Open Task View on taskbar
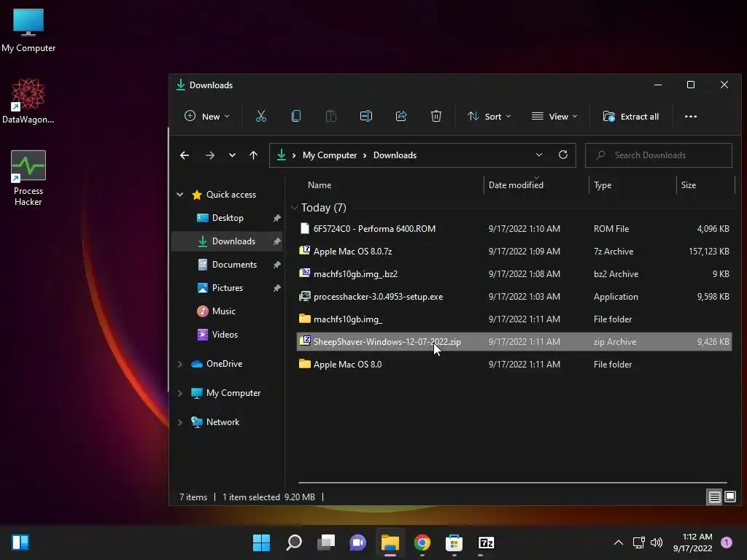 tap(326, 542)
